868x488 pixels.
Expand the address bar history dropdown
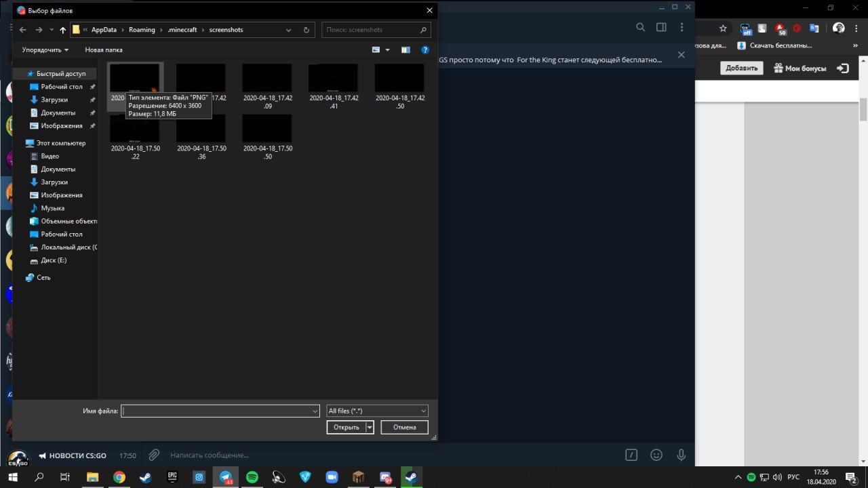[289, 30]
